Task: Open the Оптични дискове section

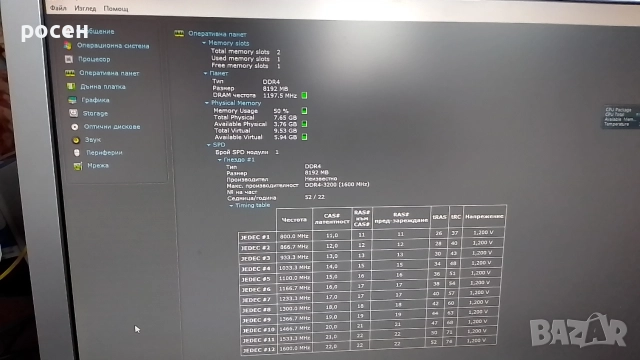Action: (112, 127)
